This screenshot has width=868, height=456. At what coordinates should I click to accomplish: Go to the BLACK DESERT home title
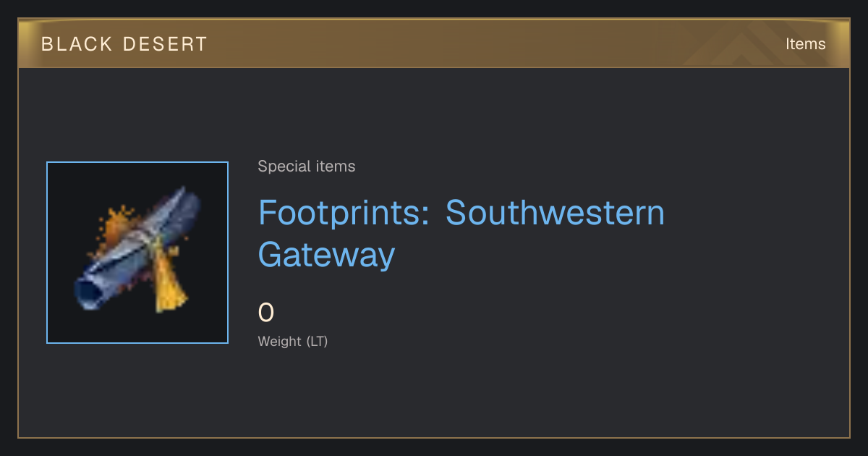tap(124, 44)
